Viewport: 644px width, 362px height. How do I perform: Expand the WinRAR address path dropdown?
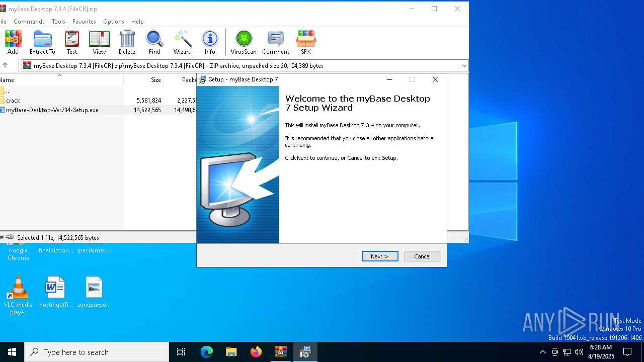coord(464,66)
